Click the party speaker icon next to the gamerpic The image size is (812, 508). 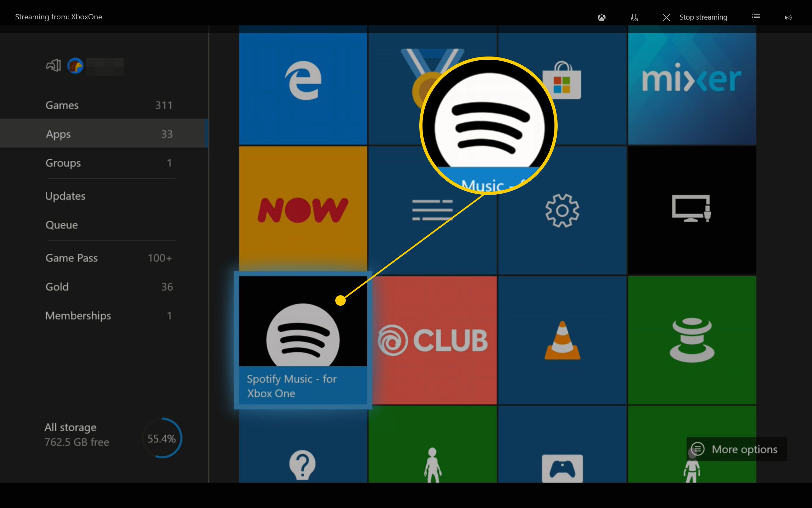tap(53, 65)
